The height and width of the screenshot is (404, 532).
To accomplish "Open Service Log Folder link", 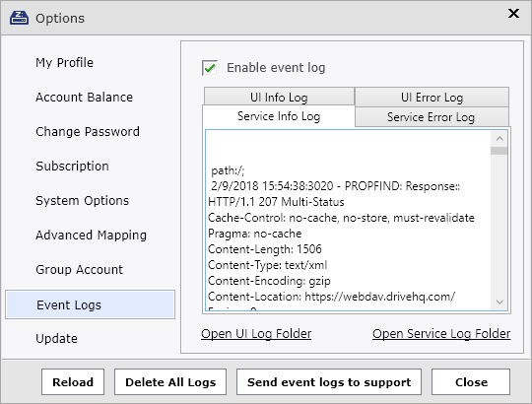I will tap(441, 334).
